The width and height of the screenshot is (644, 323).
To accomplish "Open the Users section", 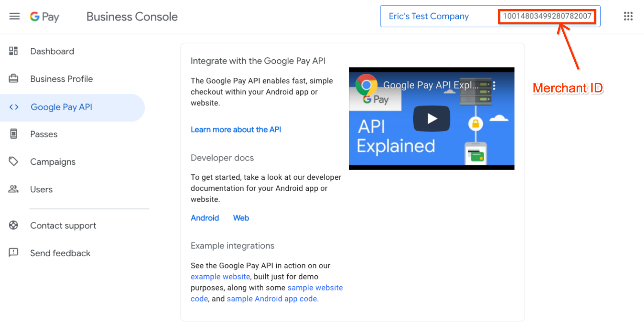I will 41,189.
